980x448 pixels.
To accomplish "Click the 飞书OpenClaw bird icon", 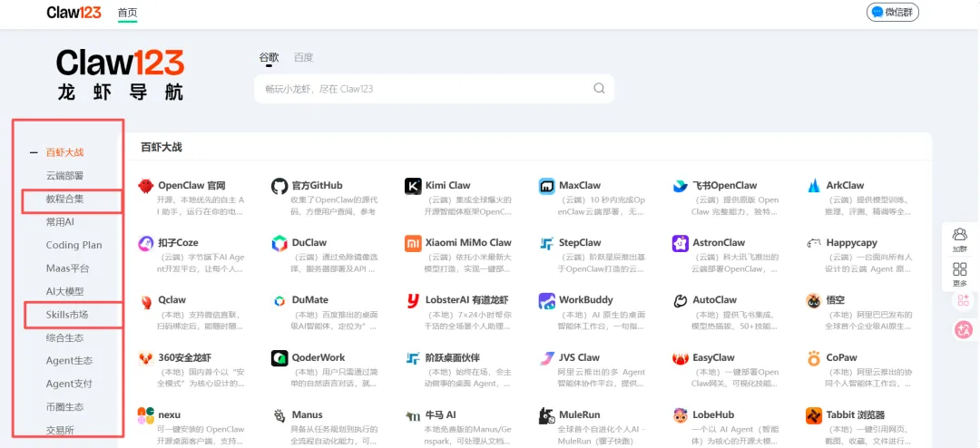I will [680, 186].
